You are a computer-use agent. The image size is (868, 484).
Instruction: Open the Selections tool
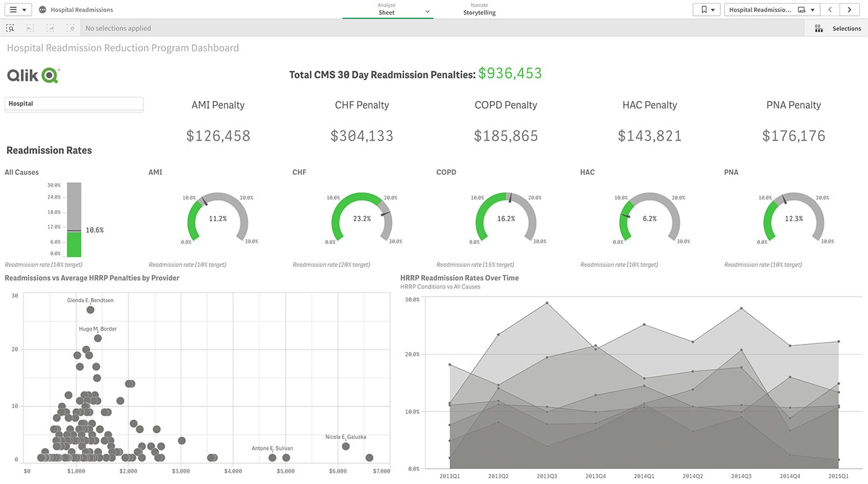point(837,28)
